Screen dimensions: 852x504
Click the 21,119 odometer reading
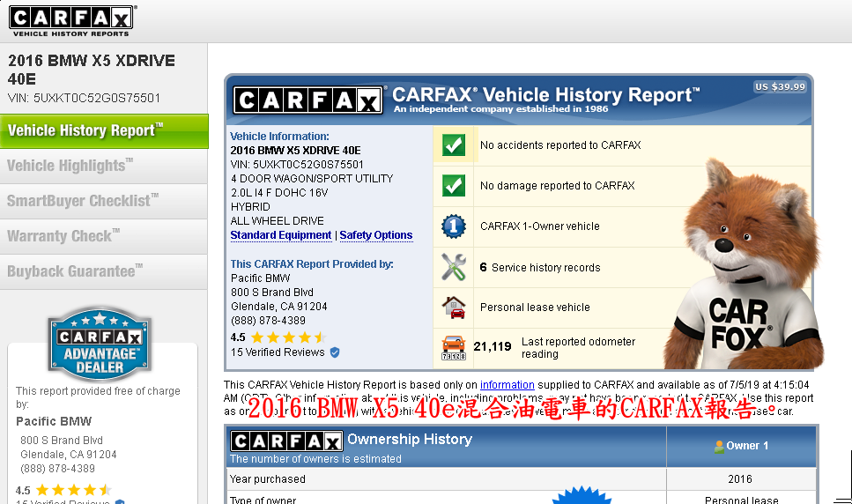click(493, 346)
